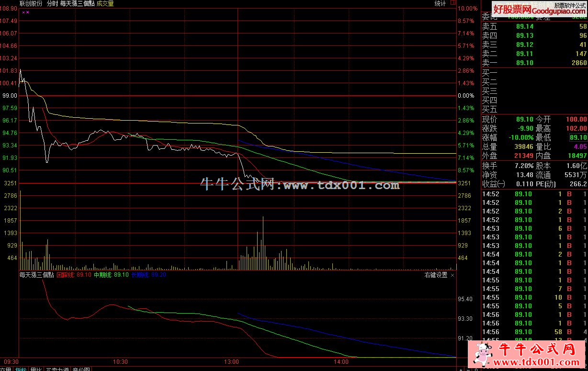Screen dimensions: 588x371
Task: Click the 今开 value 100.00
Action: click(576, 119)
